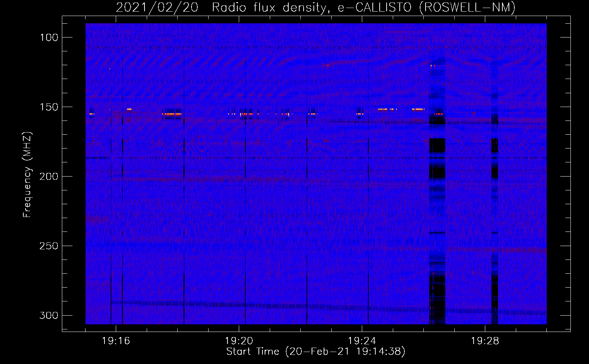Click the "19:20" time tick label
This screenshot has width=589, height=364.
point(239,341)
